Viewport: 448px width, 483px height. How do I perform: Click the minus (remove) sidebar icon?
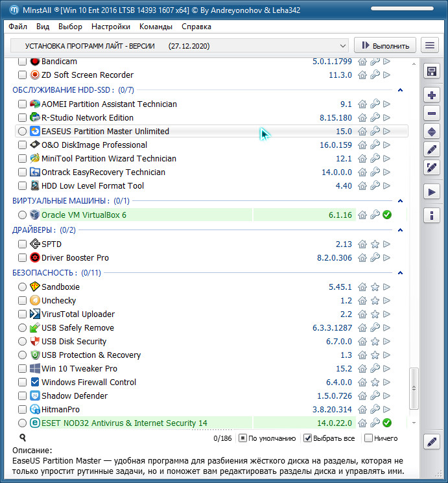431,113
